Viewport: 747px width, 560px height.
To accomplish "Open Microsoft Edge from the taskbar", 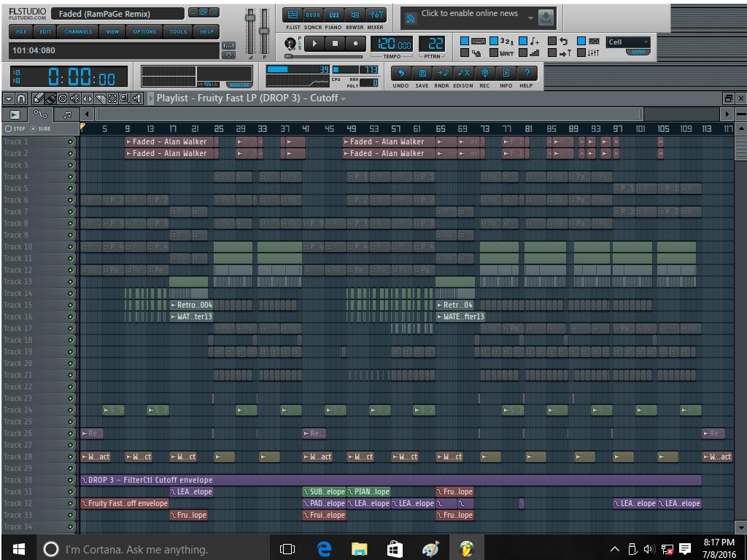I will tap(325, 548).
